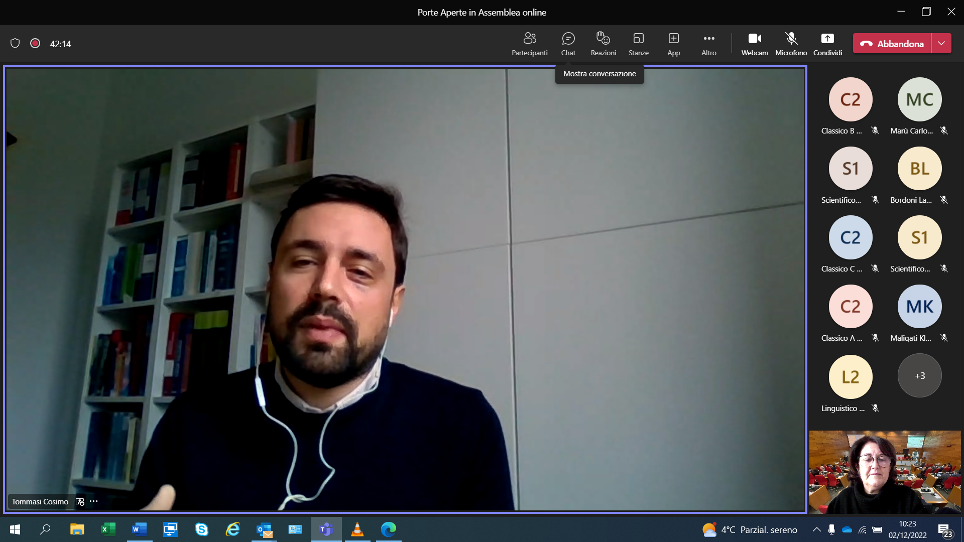Open the Condividi share screen option
The image size is (964, 542).
[827, 43]
